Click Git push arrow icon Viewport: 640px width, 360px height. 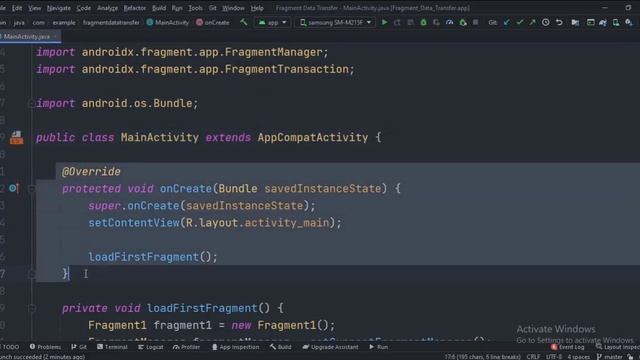(532, 22)
